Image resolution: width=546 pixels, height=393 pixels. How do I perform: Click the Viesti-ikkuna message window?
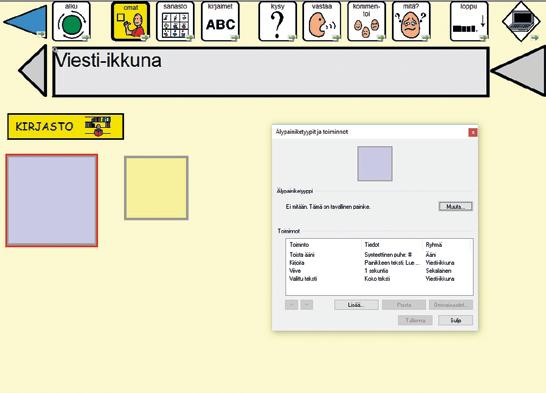tap(271, 72)
